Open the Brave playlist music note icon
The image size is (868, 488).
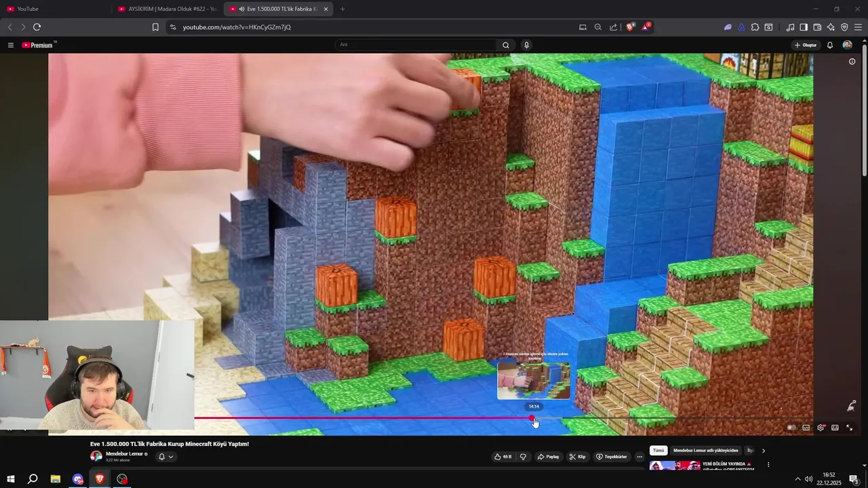pos(790,27)
